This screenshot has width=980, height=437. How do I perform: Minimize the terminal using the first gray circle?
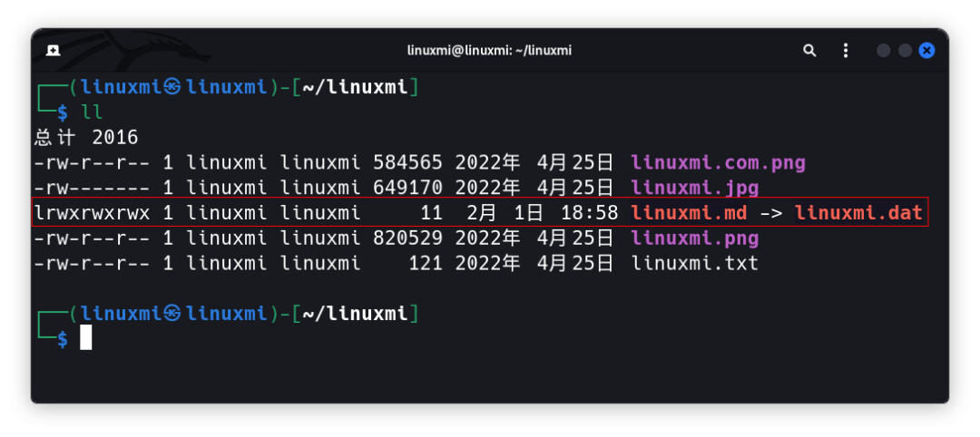pos(883,51)
